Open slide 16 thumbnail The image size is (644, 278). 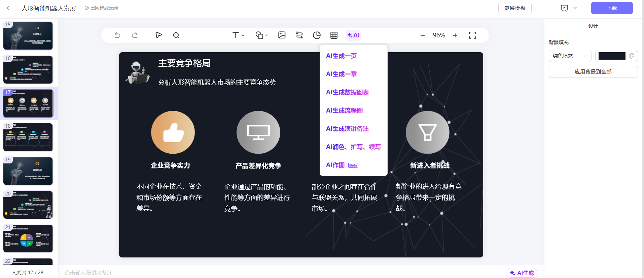click(28, 70)
